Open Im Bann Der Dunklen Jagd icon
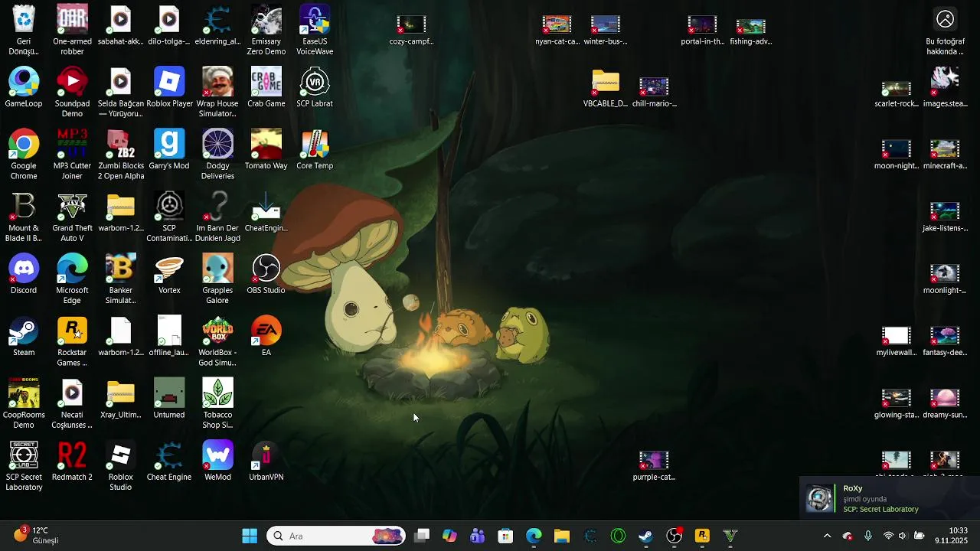980x551 pixels. point(217,217)
